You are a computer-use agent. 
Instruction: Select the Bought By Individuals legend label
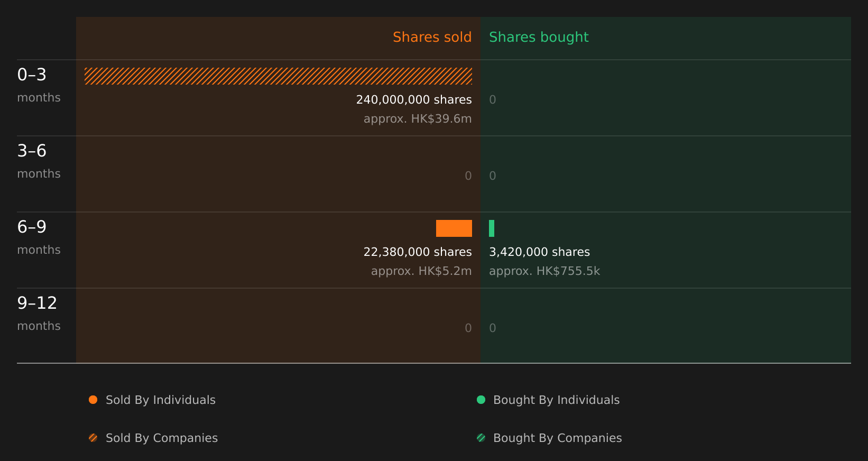[x=557, y=400]
